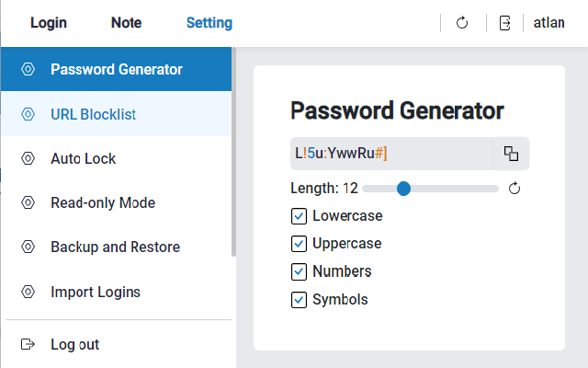Regenerate password using refresh icon beside slider

click(514, 189)
